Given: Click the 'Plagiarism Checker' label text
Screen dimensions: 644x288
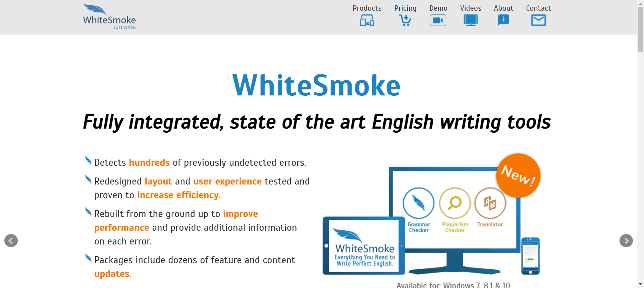Looking at the screenshot, I should point(455,227).
